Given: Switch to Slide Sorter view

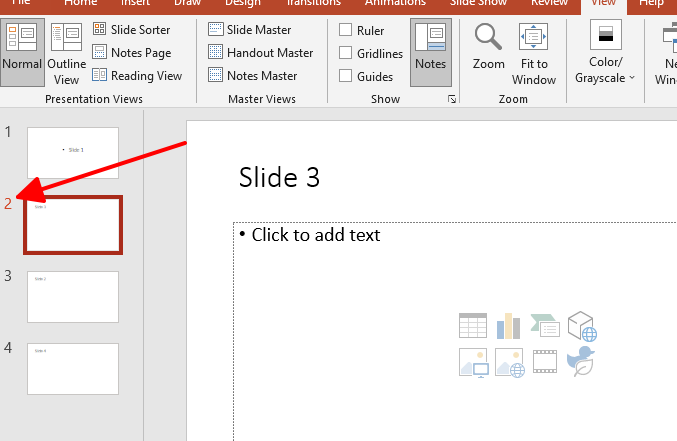Looking at the screenshot, I should click(x=132, y=30).
